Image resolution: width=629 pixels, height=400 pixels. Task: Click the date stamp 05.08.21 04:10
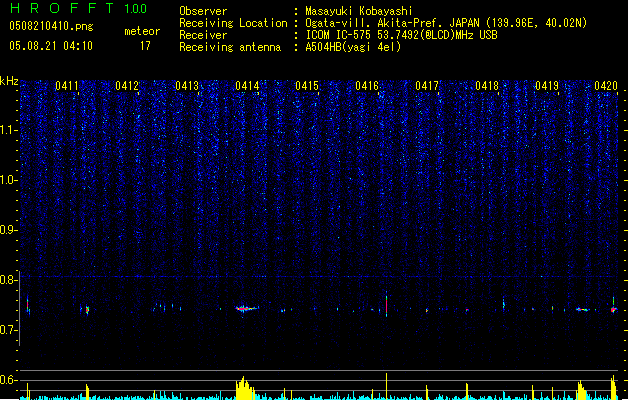(x=51, y=46)
